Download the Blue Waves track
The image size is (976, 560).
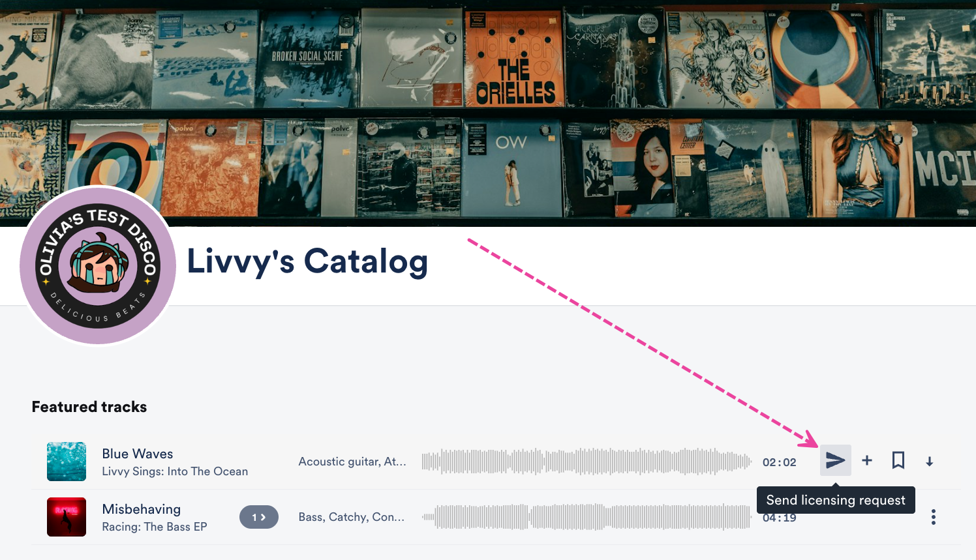pos(930,462)
